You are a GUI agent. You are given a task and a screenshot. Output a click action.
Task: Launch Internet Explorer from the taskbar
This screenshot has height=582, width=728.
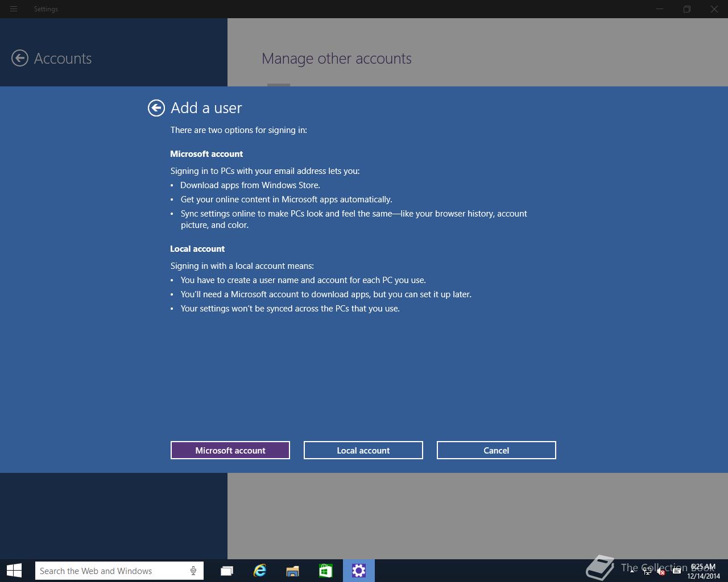[x=260, y=571]
